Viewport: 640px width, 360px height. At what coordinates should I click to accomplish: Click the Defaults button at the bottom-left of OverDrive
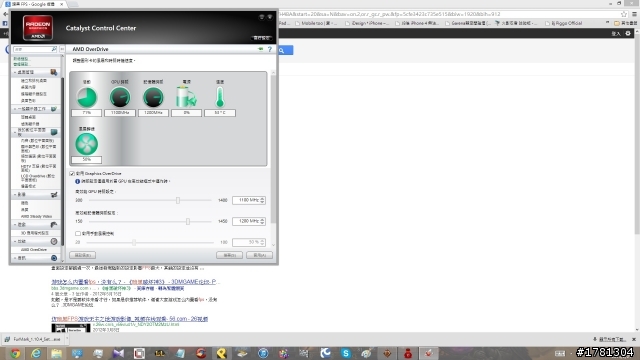(x=82, y=255)
